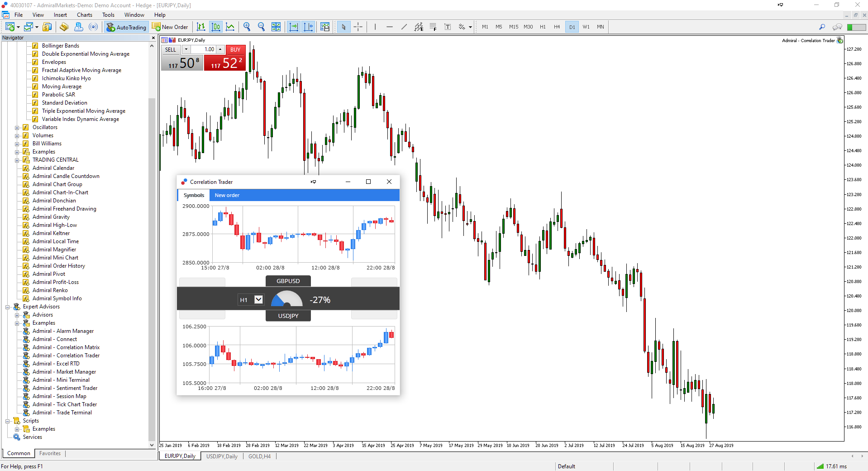868x471 pixels.
Task: Click the correlation gauge dial
Action: tap(286, 299)
